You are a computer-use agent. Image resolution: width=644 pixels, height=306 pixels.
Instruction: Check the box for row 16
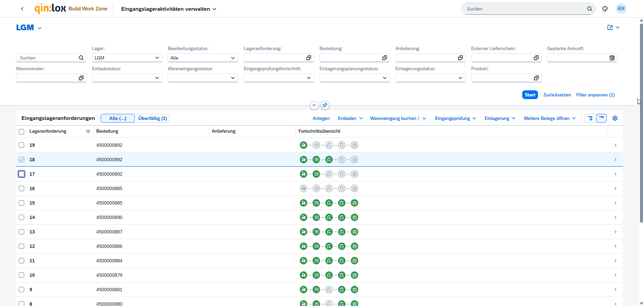(x=21, y=188)
